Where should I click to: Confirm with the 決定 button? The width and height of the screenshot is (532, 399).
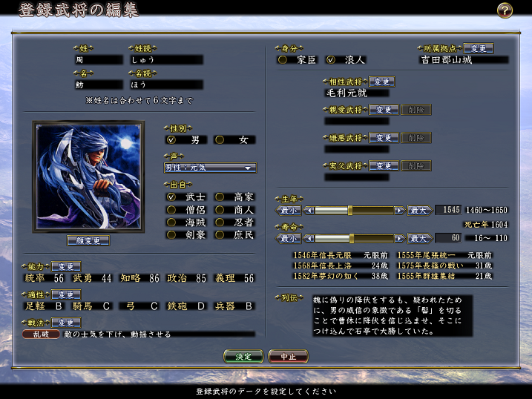[243, 356]
